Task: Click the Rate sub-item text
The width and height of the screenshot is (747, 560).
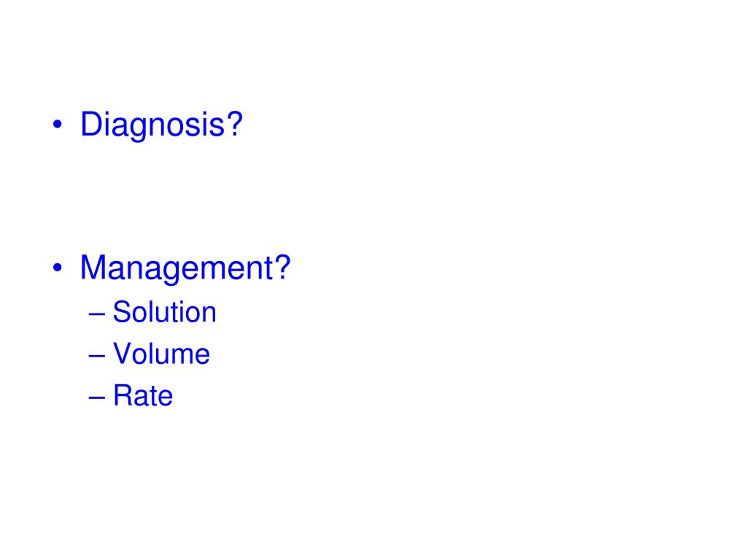Action: pos(143,396)
